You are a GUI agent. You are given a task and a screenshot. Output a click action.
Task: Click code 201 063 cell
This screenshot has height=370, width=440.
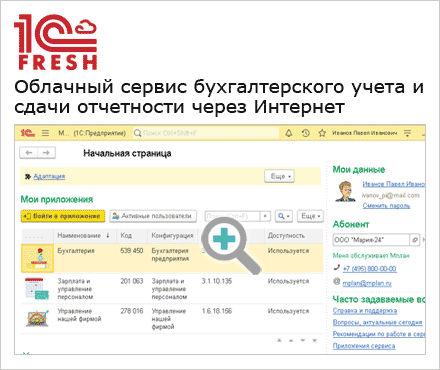[x=132, y=281]
